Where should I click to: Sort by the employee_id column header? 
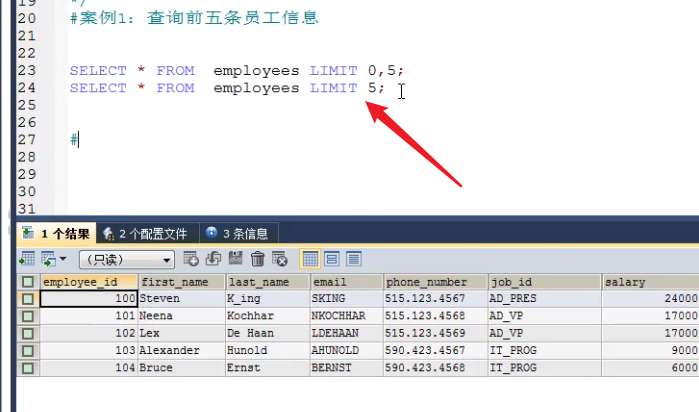coord(89,282)
